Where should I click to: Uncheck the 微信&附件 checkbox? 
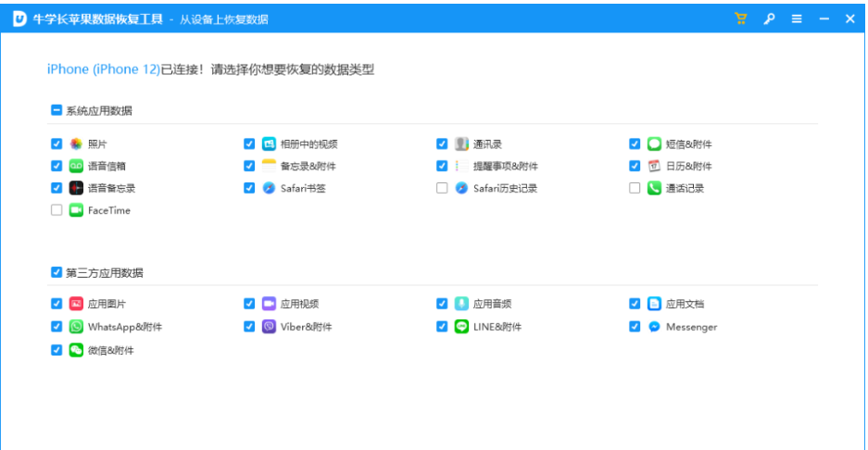pos(57,350)
